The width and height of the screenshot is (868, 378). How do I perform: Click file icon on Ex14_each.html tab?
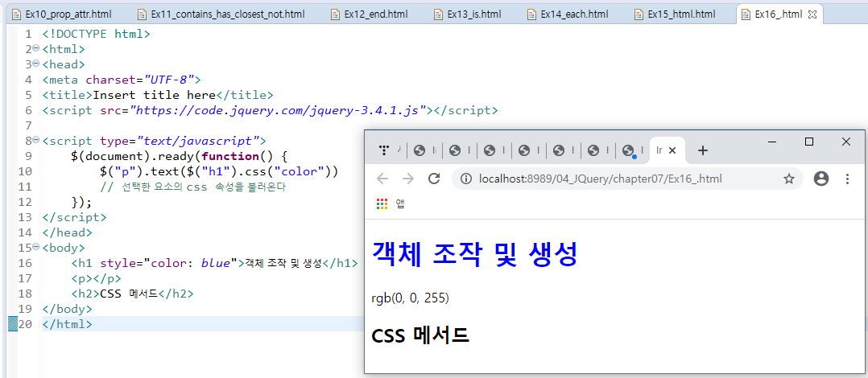pyautogui.click(x=532, y=14)
